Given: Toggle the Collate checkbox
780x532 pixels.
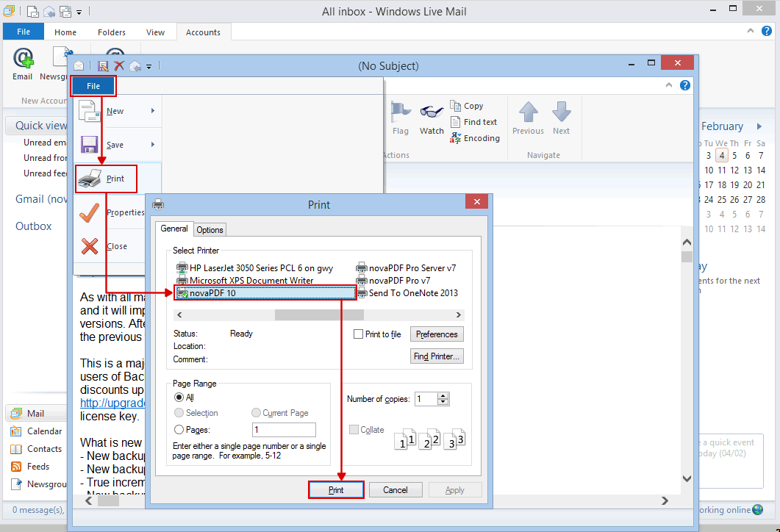Looking at the screenshot, I should click(354, 430).
